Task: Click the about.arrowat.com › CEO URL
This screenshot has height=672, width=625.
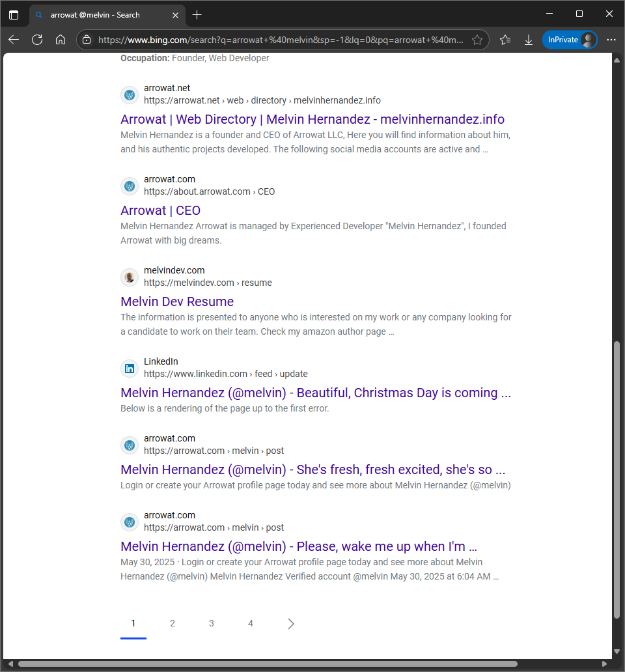Action: point(209,191)
